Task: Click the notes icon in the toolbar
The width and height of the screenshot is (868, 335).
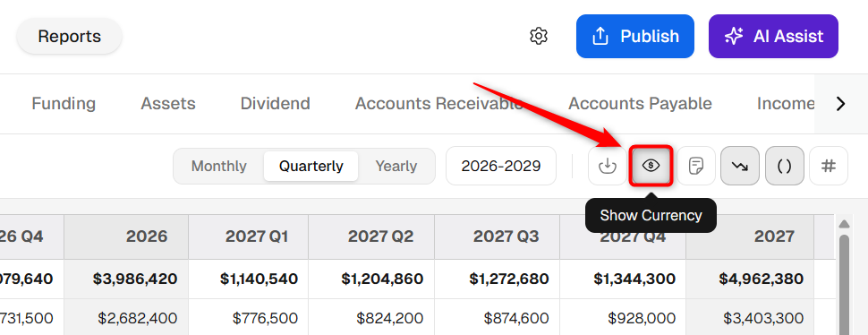Action: [x=696, y=166]
